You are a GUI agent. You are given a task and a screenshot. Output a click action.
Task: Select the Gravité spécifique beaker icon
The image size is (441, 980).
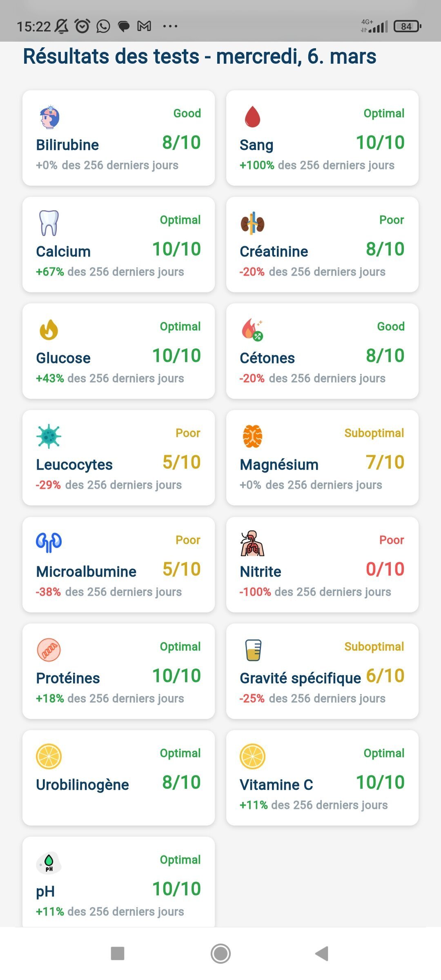(253, 650)
